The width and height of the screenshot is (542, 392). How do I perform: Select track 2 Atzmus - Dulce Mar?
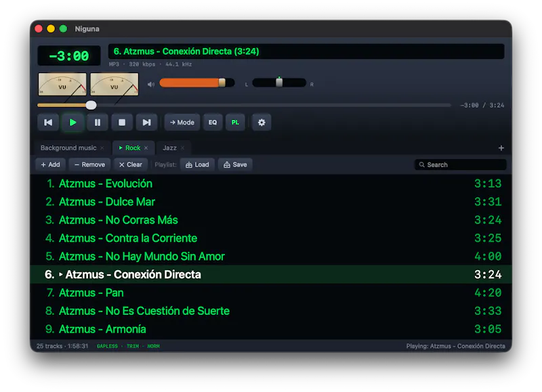tap(271, 202)
